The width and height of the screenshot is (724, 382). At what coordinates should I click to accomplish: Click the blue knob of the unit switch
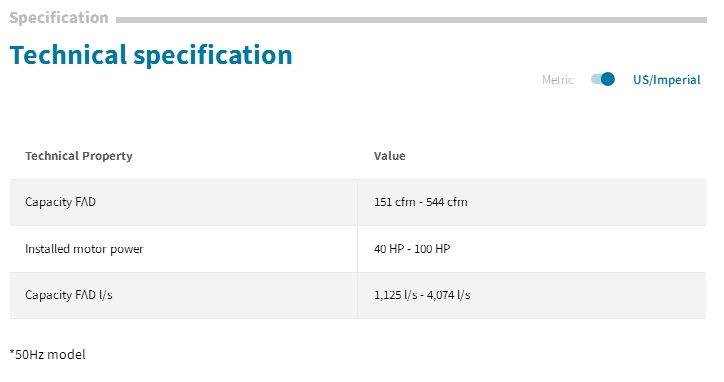coord(608,79)
